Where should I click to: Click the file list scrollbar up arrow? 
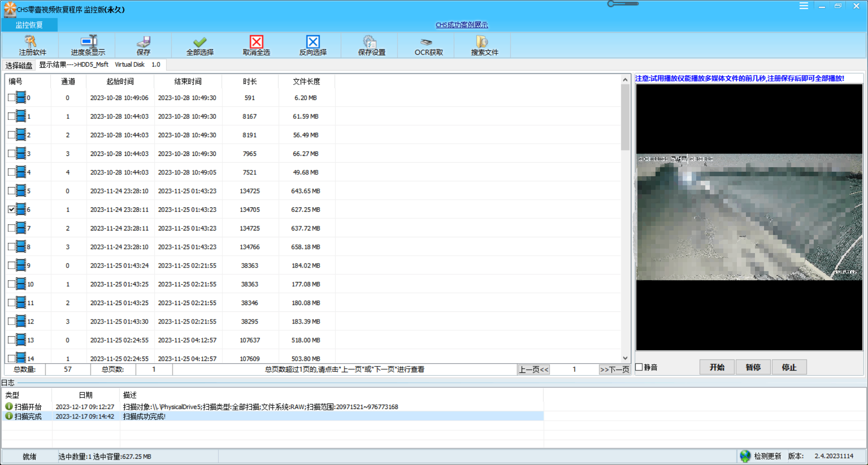(x=625, y=80)
